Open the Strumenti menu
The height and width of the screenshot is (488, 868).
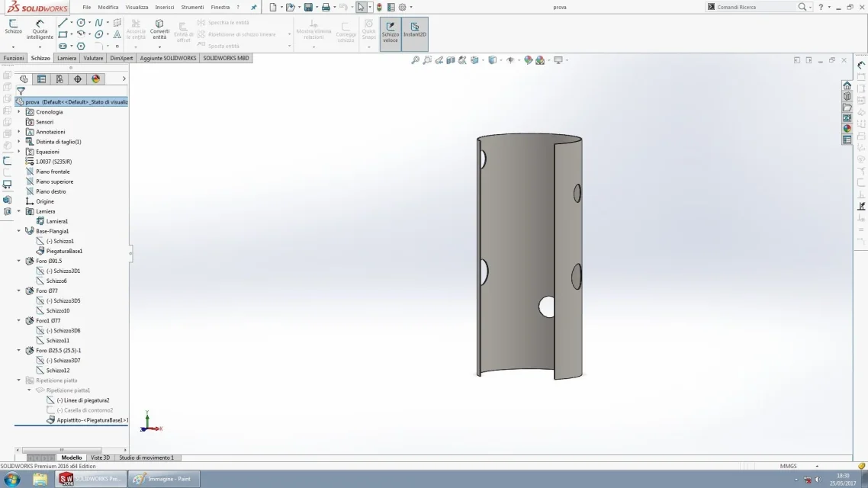click(x=192, y=7)
